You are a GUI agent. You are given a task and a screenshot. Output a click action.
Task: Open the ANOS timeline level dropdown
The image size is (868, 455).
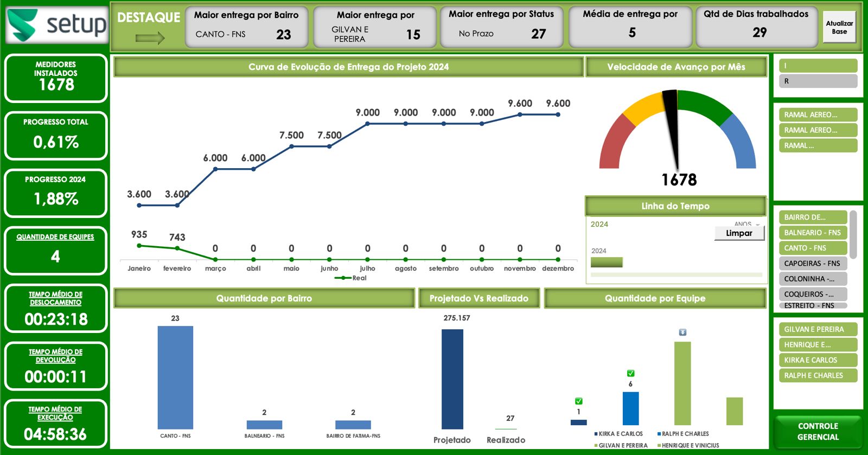758,224
